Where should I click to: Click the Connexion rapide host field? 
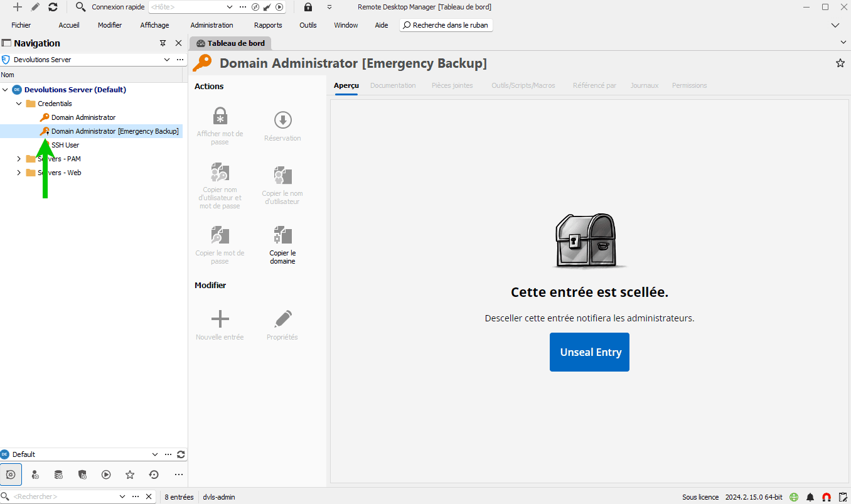[188, 7]
